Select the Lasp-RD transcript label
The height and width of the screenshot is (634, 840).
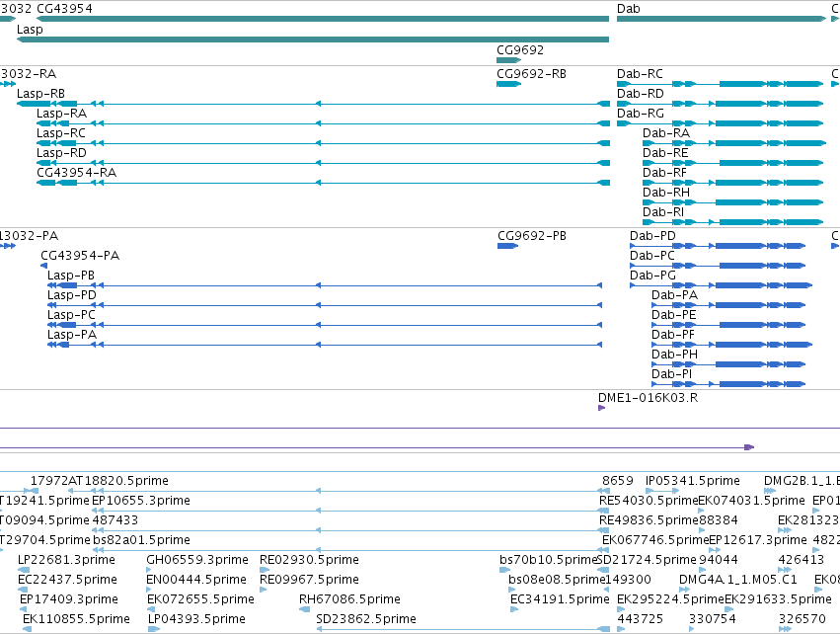pos(61,153)
